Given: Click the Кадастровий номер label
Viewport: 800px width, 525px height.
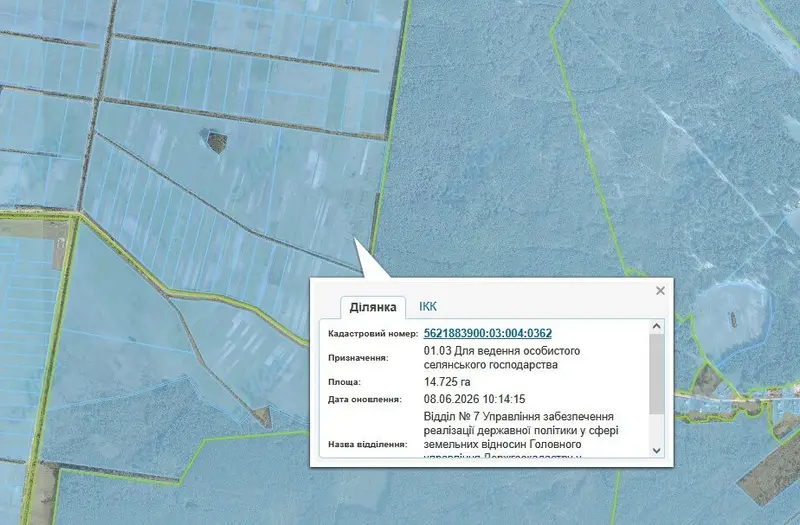Looking at the screenshot, I should click(373, 334).
